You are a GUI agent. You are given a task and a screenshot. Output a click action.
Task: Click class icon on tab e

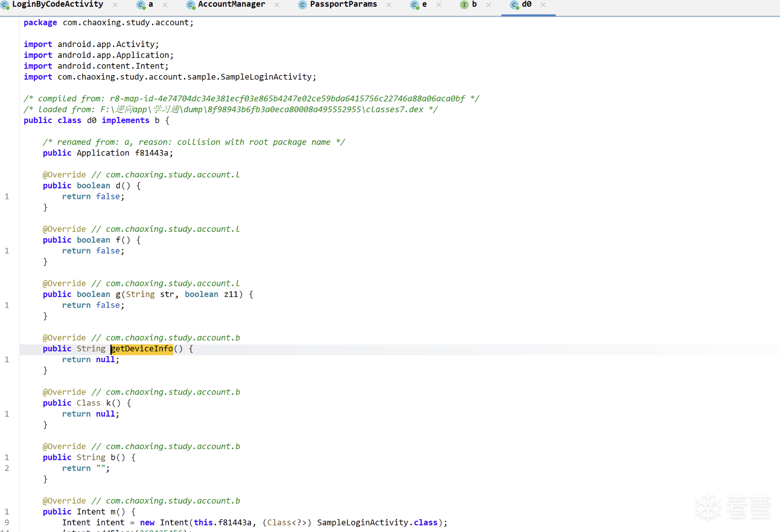tap(414, 5)
